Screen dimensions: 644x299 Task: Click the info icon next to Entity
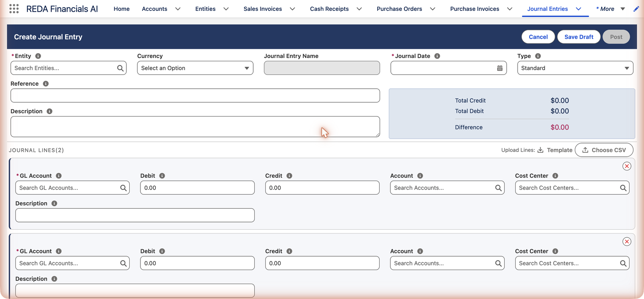[x=38, y=56]
